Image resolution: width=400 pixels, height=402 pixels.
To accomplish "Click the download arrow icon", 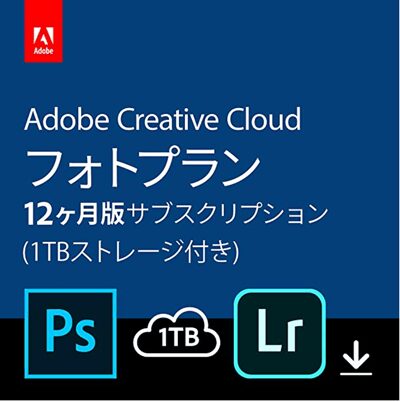I will point(356,357).
